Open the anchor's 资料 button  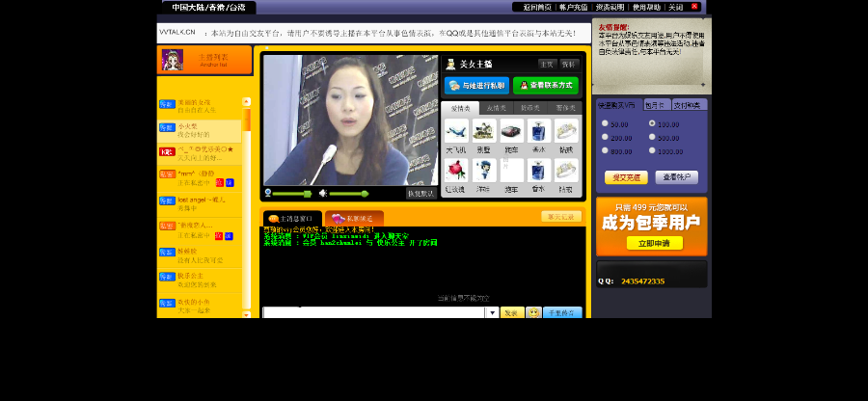click(569, 65)
